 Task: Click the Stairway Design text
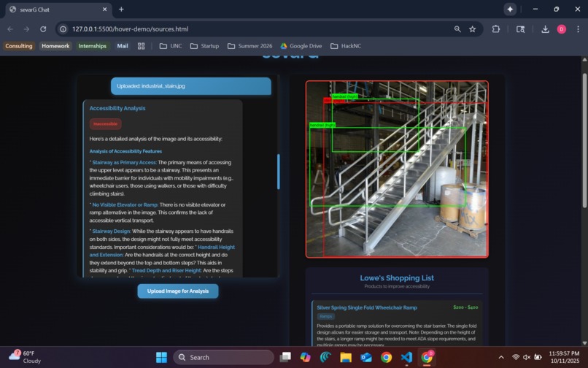[111, 231]
